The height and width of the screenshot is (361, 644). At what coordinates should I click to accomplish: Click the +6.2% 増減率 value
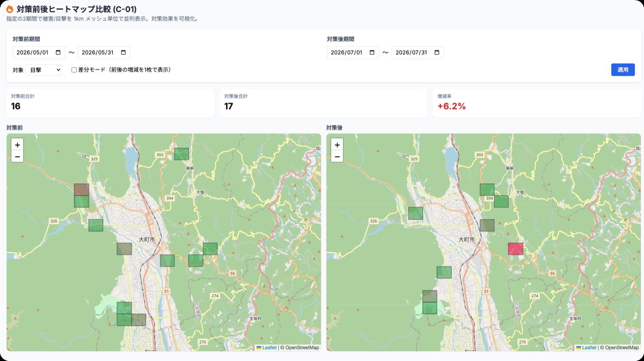452,106
